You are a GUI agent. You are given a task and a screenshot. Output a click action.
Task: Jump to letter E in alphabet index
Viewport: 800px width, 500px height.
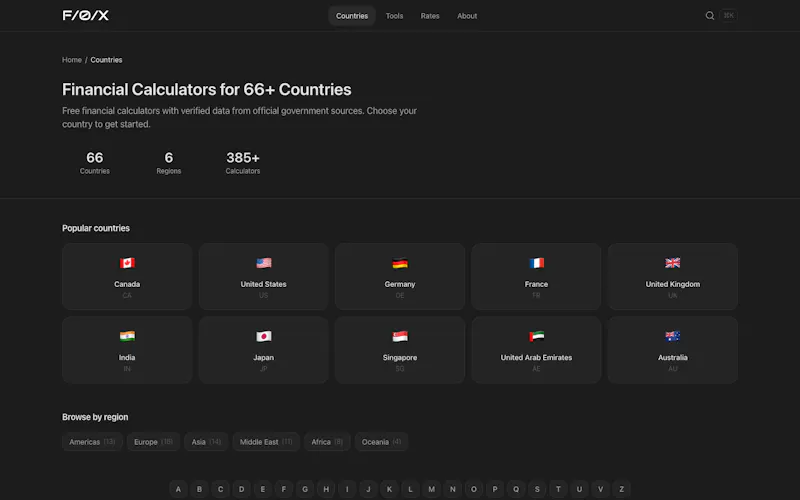point(263,489)
